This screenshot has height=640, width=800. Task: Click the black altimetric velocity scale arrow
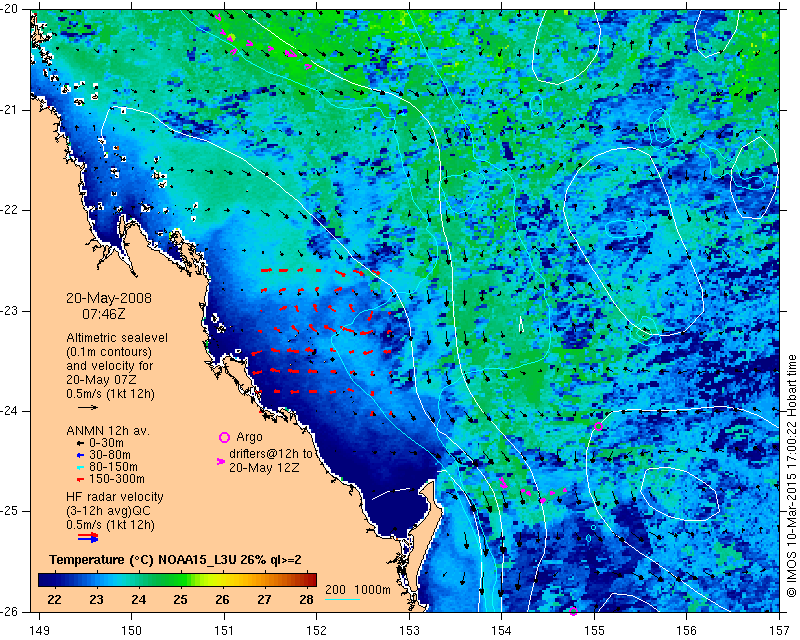88,407
